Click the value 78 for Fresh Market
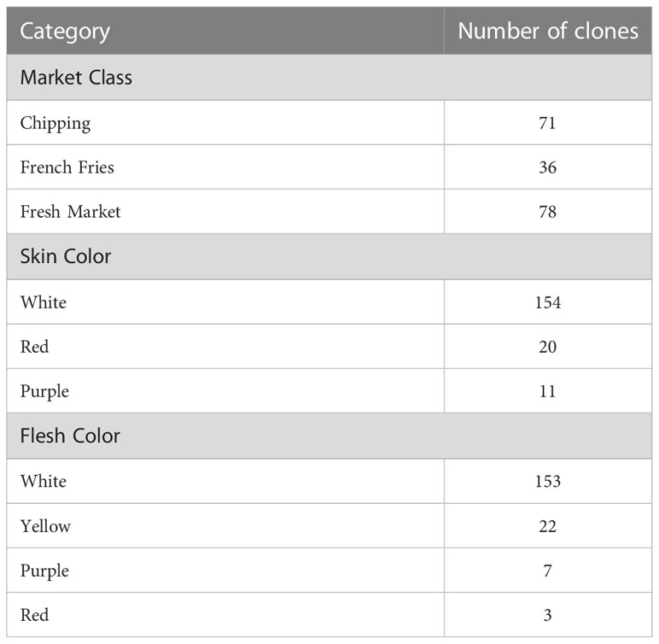Screen dimensions: 659x644 click(548, 212)
